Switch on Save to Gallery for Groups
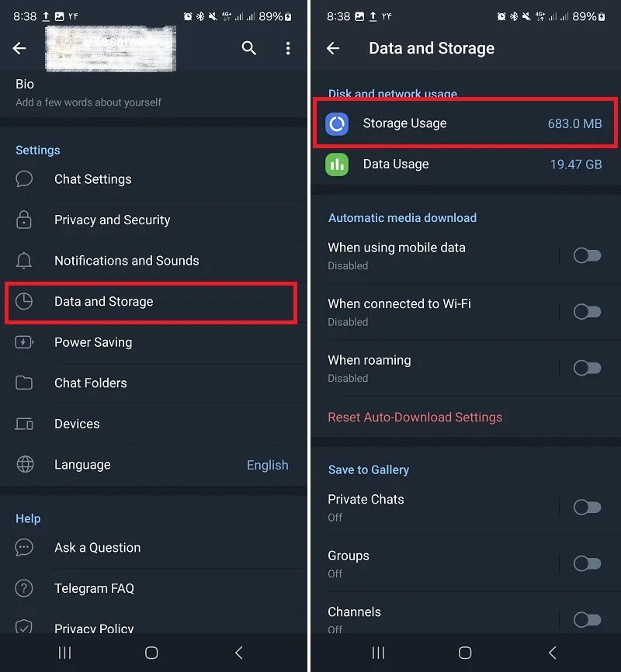This screenshot has height=672, width=621. (587, 563)
